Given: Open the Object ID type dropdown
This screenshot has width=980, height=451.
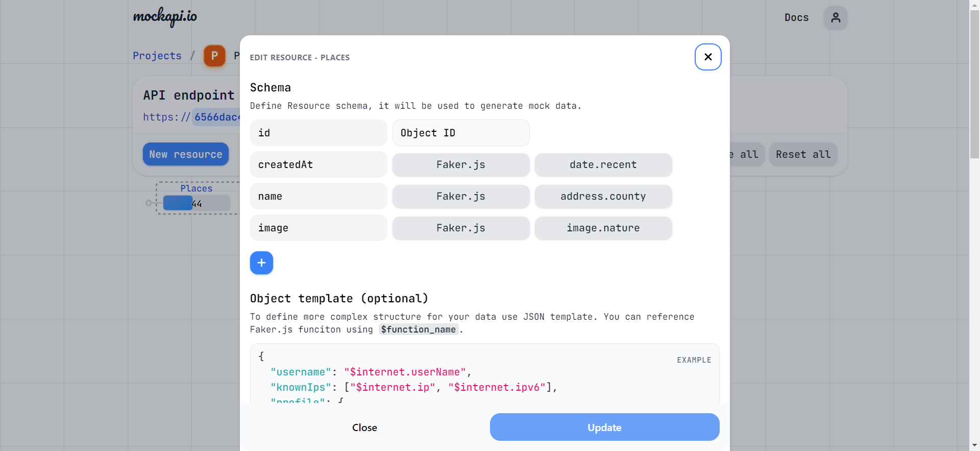Looking at the screenshot, I should coord(460,133).
